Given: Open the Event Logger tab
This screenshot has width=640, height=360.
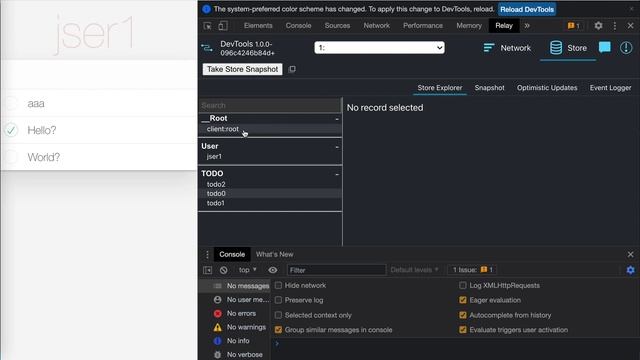Looking at the screenshot, I should pyautogui.click(x=610, y=88).
